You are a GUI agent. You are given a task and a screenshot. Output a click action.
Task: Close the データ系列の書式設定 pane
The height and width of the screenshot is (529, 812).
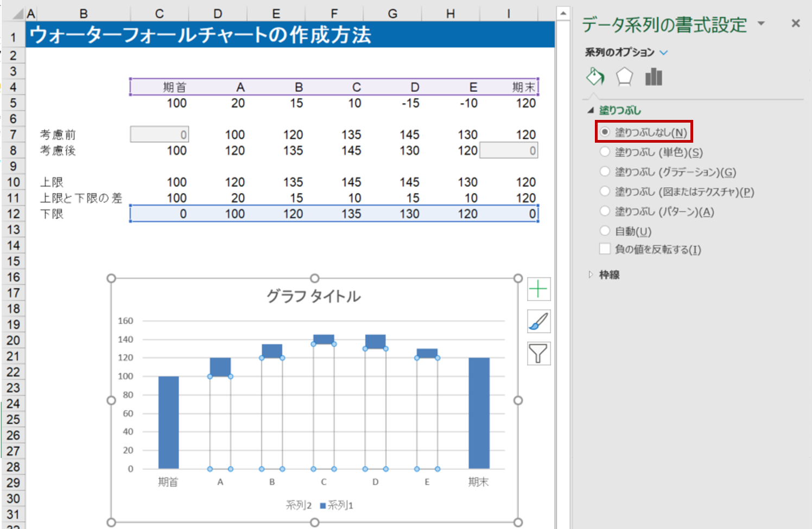[795, 23]
